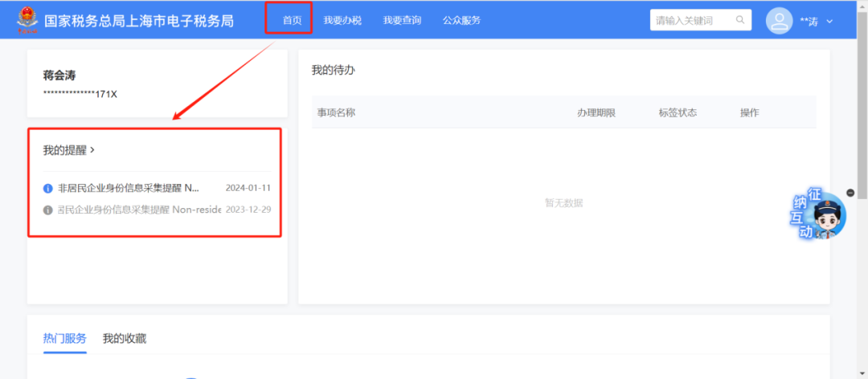The image size is (868, 379).
Task: Open the 我要查询 menu
Action: click(402, 21)
